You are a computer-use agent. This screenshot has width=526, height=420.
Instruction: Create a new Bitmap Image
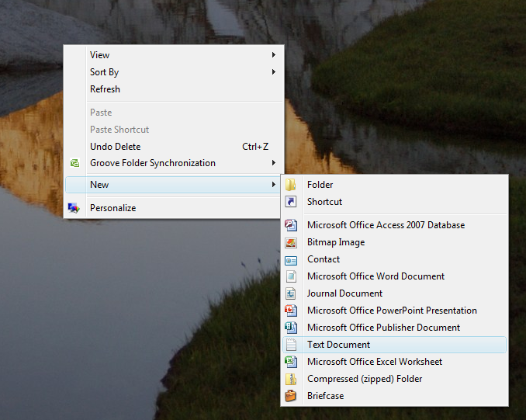394,242
